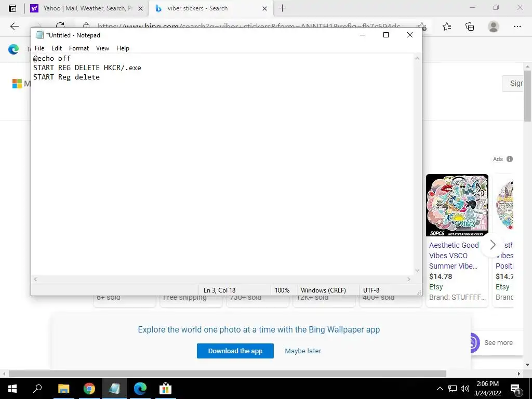Refresh the Edge page

coord(60,25)
